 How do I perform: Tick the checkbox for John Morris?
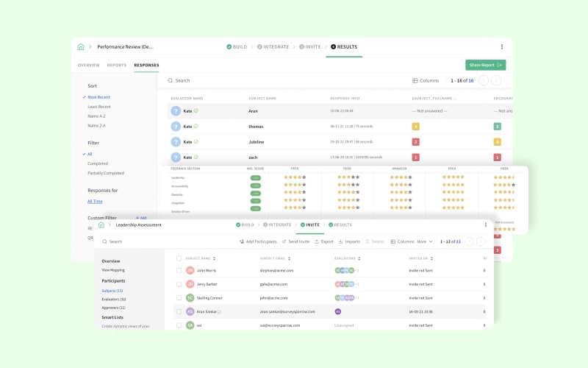[179, 271]
